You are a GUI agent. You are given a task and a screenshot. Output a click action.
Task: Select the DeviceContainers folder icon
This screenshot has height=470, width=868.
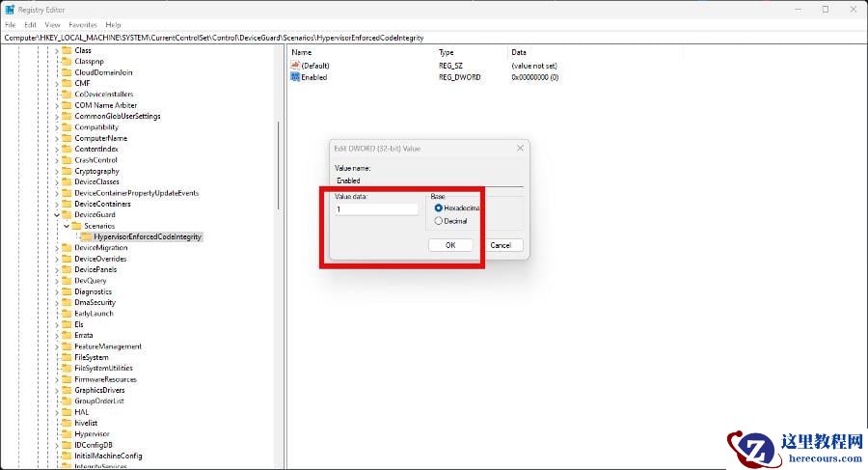(67, 204)
